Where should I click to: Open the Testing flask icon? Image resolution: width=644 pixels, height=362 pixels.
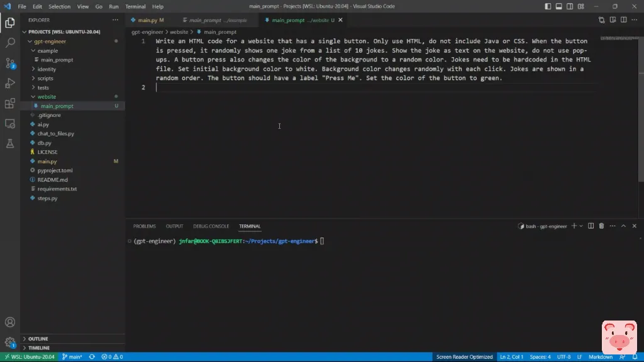click(10, 143)
